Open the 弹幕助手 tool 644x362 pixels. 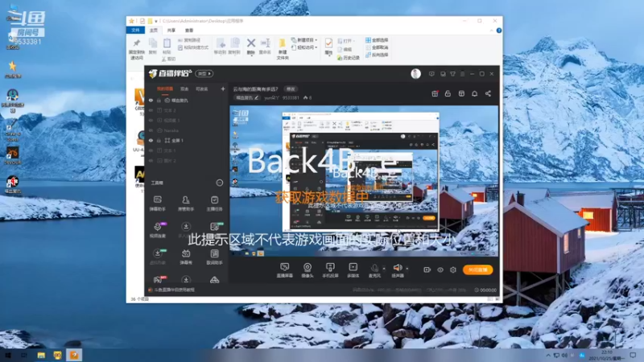pos(157,204)
